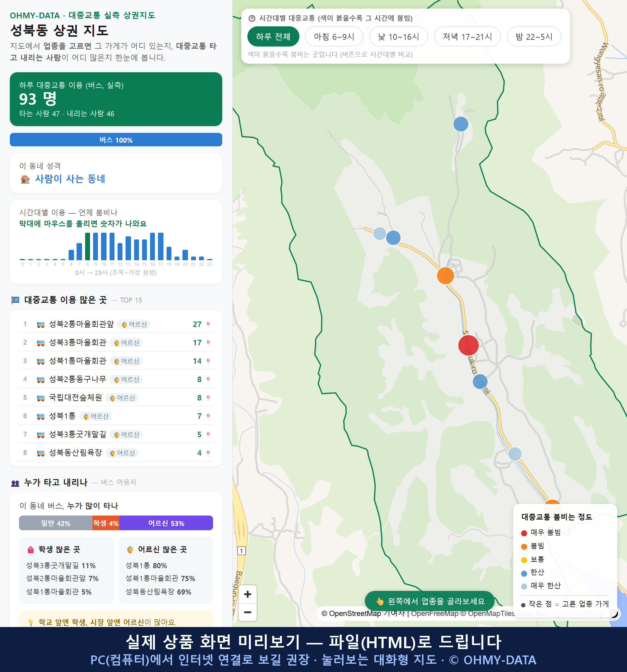Click the 93 명 daily ridership card
Screen dimensions: 627x672
coord(116,99)
